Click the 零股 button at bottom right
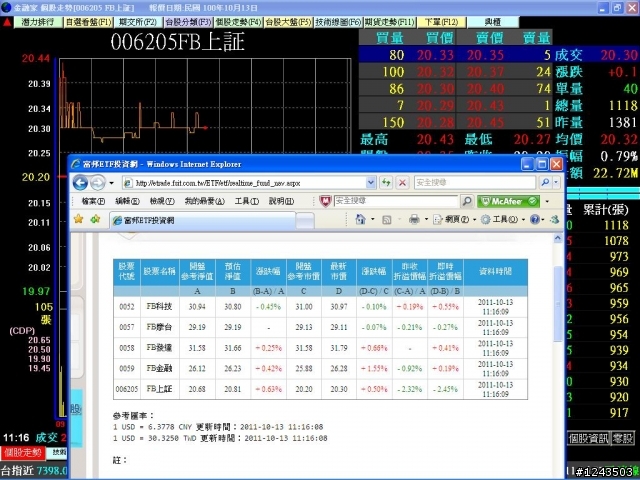 click(x=623, y=439)
